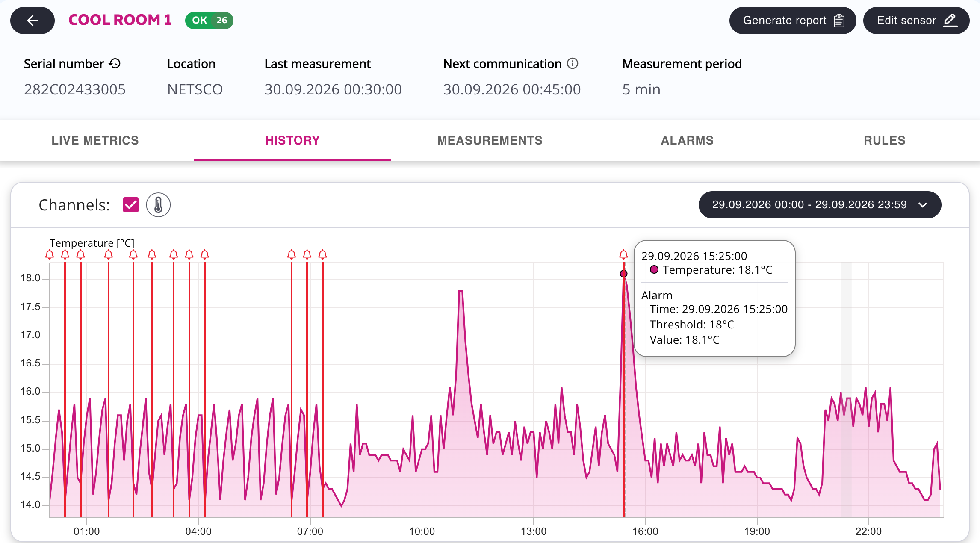Click the COOL ROOM 1 title
The width and height of the screenshot is (980, 543).
click(120, 20)
